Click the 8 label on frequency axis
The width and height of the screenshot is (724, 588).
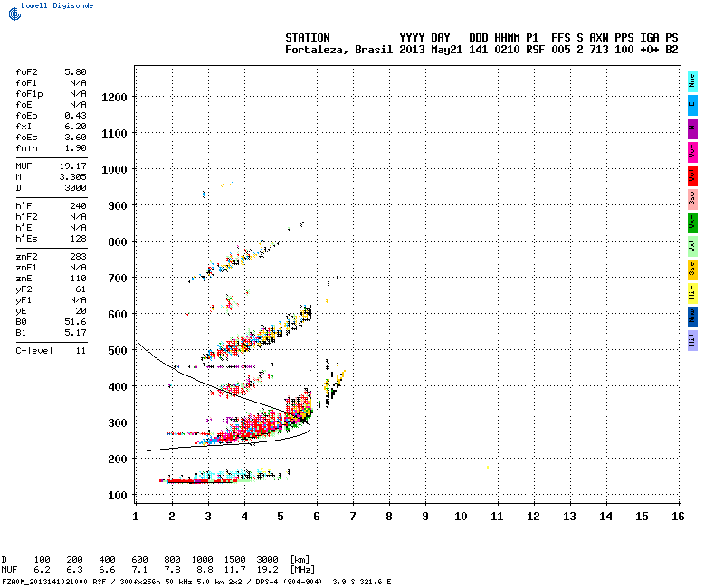389,517
